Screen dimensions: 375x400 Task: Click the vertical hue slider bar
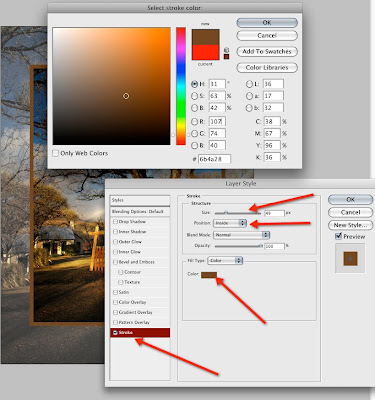pos(181,86)
